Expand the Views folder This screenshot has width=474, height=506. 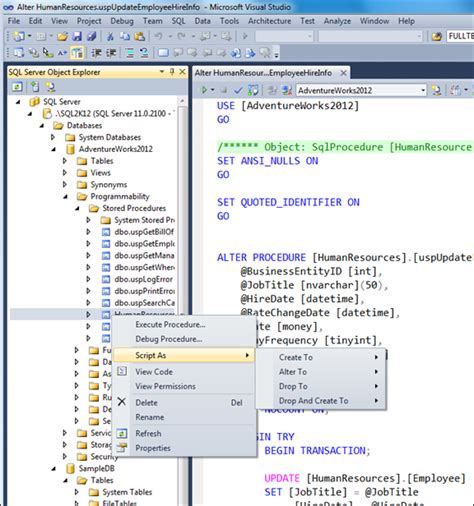click(x=65, y=173)
